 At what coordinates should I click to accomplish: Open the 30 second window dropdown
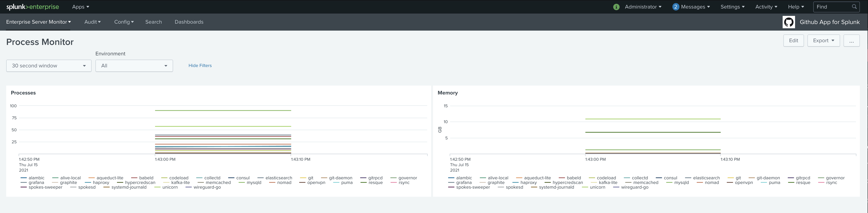coord(49,66)
